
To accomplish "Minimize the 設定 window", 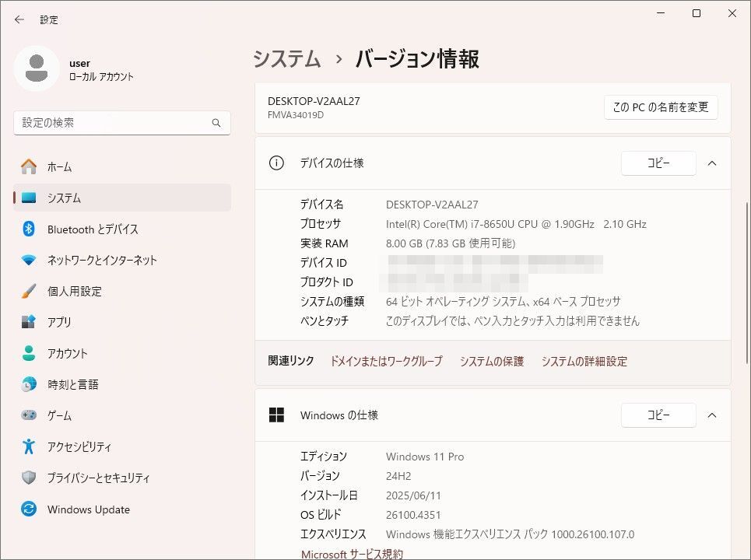I will 661,13.
